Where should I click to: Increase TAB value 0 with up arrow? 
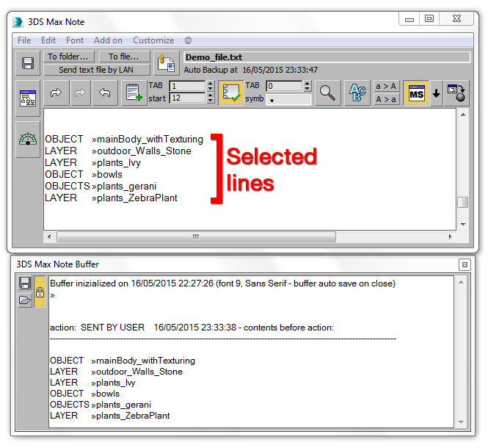click(x=307, y=84)
